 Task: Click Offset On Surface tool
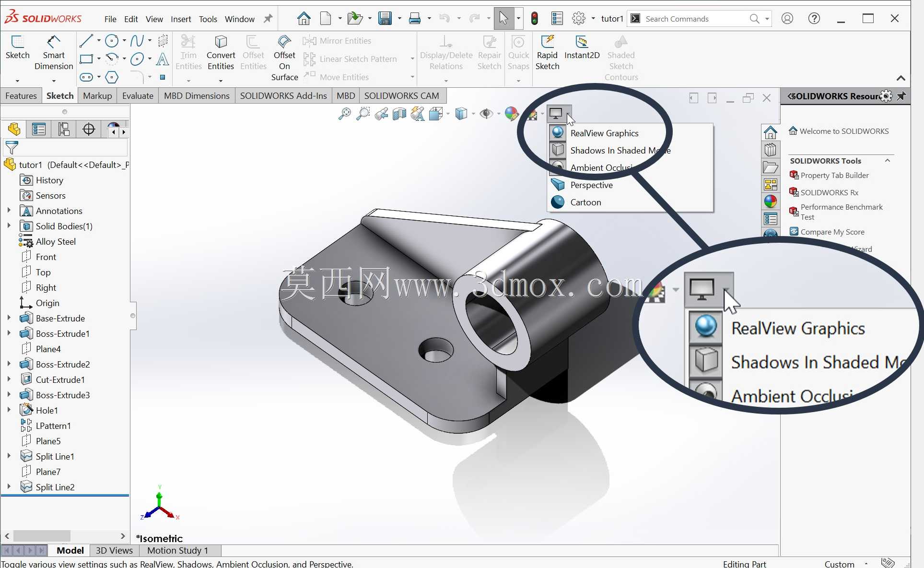pyautogui.click(x=284, y=58)
